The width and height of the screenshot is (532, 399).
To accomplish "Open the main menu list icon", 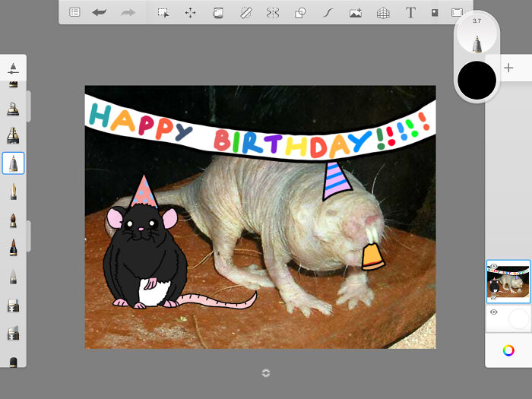I will pos(74,12).
